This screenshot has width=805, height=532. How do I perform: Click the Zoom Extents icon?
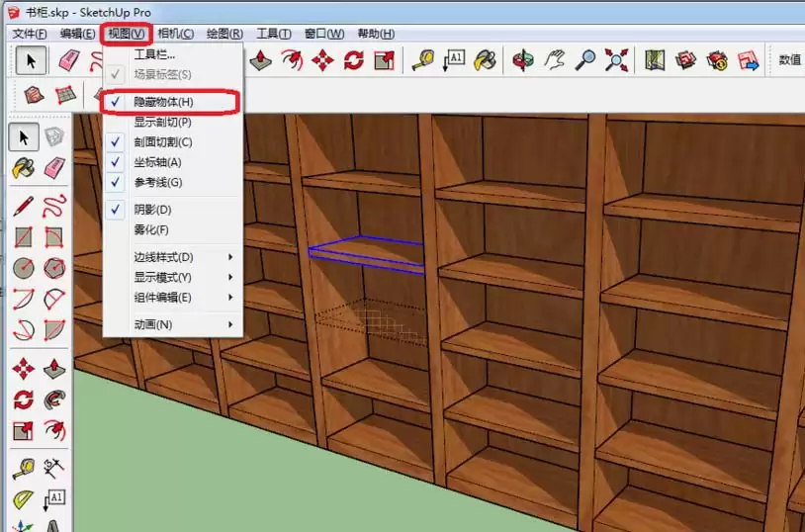point(616,60)
